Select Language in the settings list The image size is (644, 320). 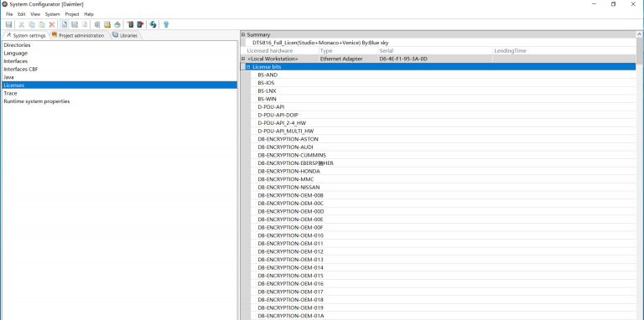pyautogui.click(x=119, y=54)
